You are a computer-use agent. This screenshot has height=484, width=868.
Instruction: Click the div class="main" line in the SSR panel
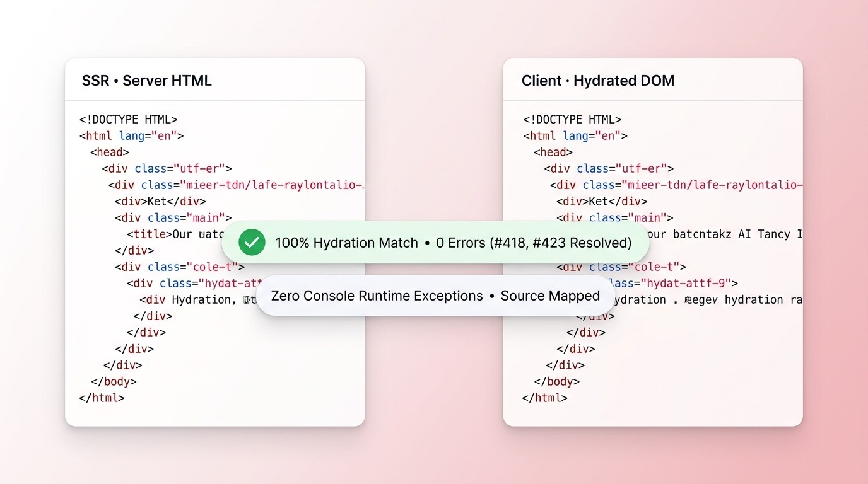click(x=173, y=217)
